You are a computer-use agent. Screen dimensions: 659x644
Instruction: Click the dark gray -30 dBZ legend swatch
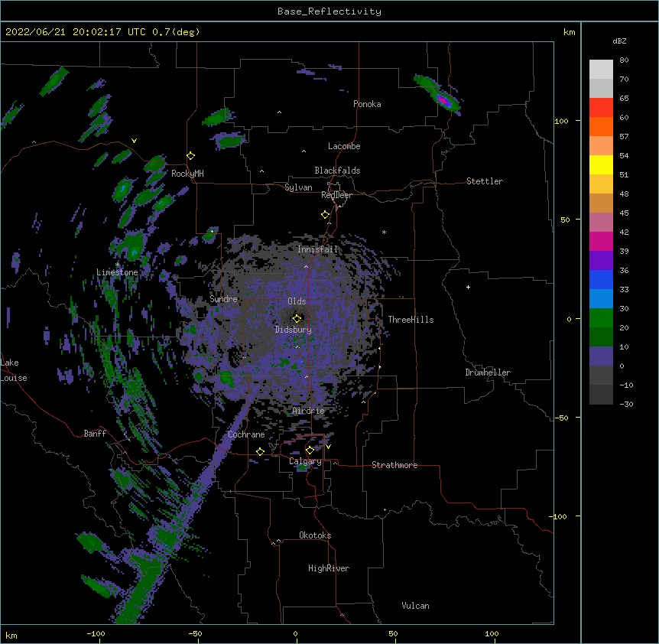(x=601, y=395)
